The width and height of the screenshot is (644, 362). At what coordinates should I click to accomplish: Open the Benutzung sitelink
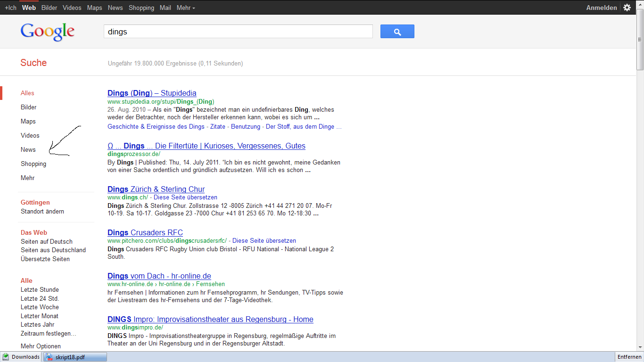pyautogui.click(x=245, y=126)
